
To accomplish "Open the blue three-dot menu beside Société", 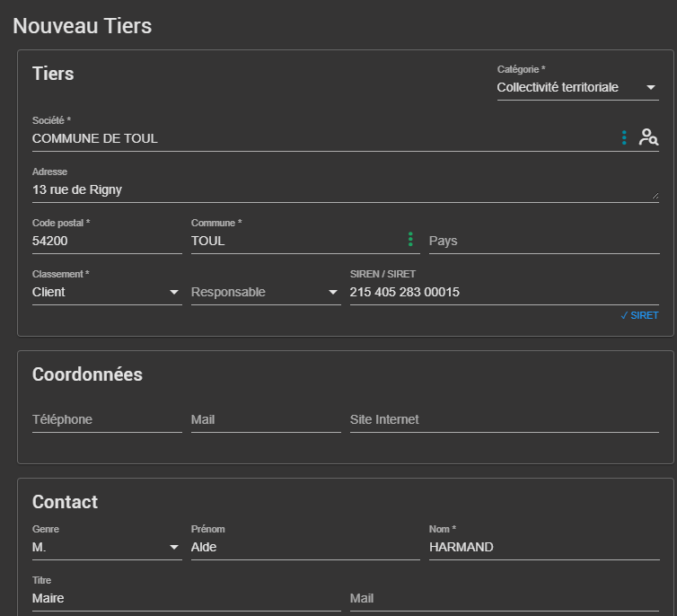I will (x=624, y=137).
